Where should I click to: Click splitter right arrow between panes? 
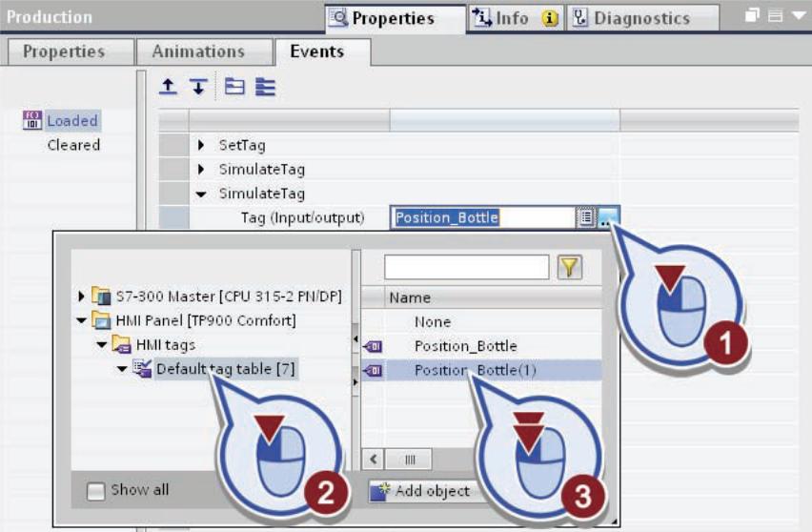[x=355, y=382]
